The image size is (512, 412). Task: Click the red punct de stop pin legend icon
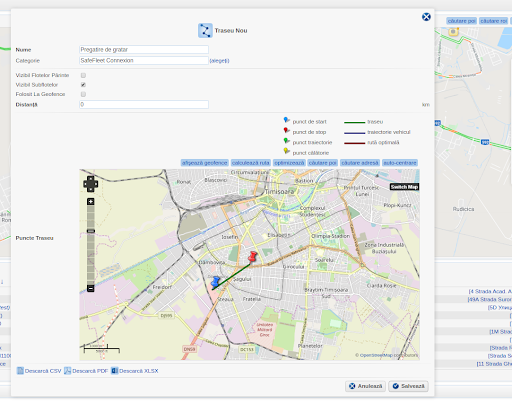[286, 131]
